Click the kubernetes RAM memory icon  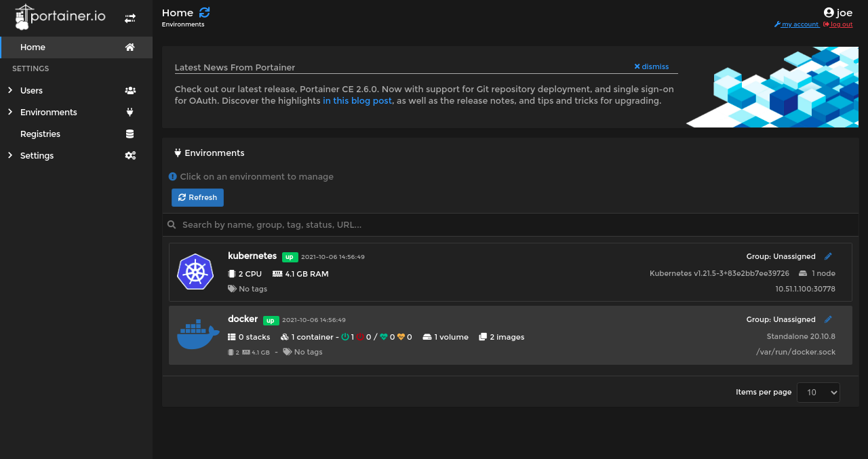(277, 274)
